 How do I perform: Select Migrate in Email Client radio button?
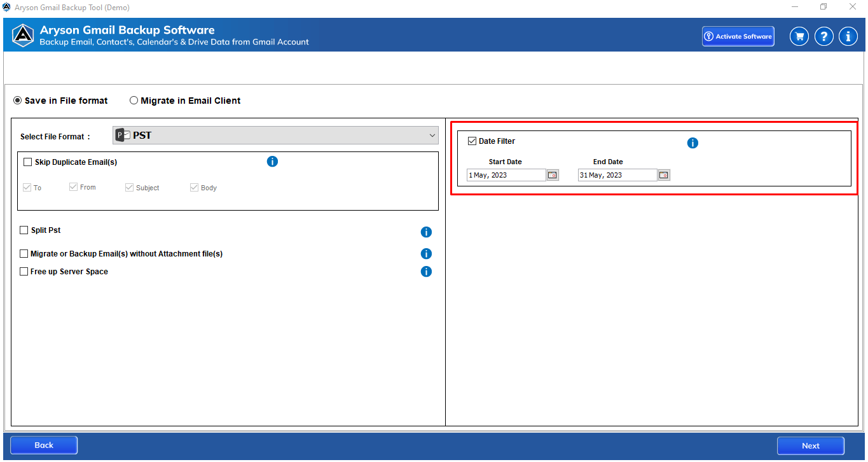(134, 101)
